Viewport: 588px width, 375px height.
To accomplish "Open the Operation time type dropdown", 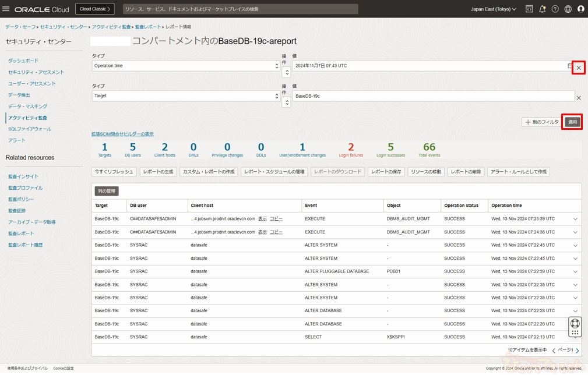I will [186, 66].
